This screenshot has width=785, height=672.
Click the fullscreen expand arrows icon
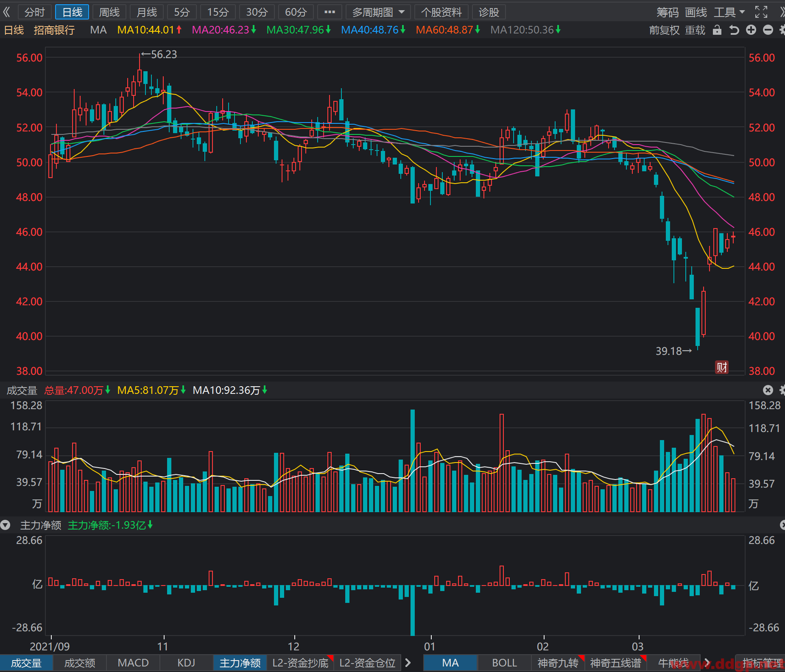(x=761, y=12)
